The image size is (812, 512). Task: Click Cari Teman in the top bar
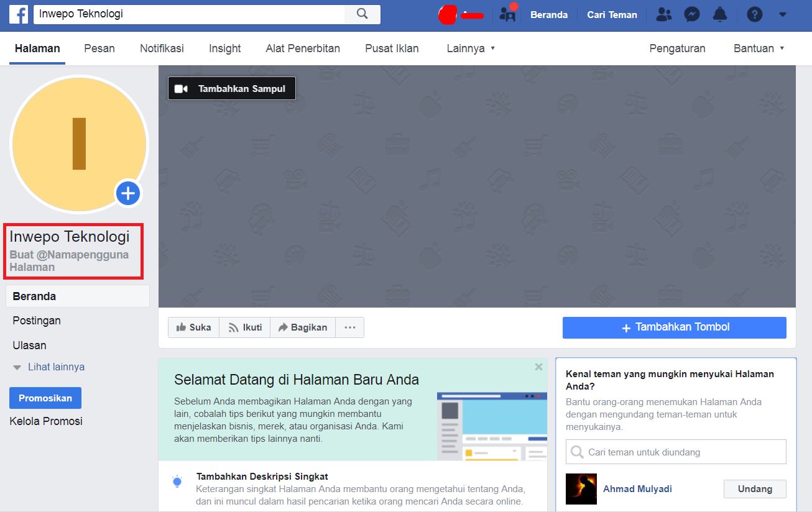pos(612,15)
